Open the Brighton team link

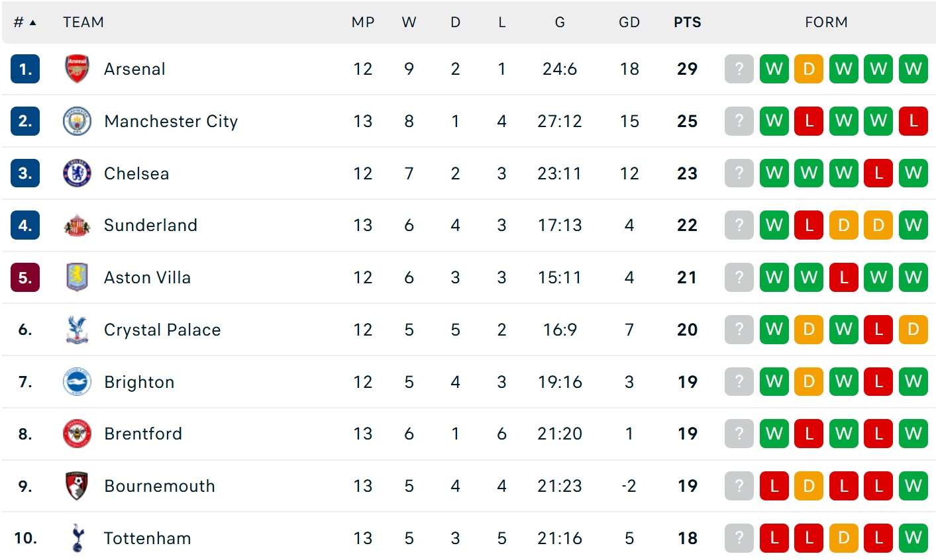[x=139, y=382]
